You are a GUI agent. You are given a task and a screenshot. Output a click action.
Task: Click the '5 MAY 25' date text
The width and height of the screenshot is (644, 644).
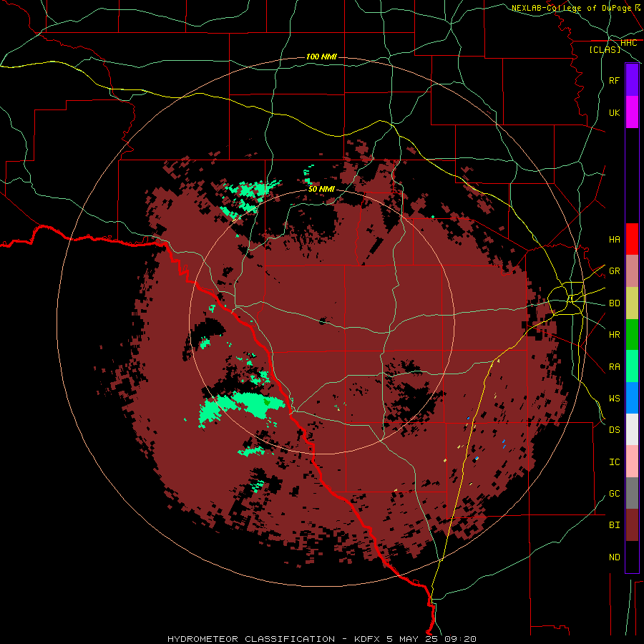click(413, 639)
